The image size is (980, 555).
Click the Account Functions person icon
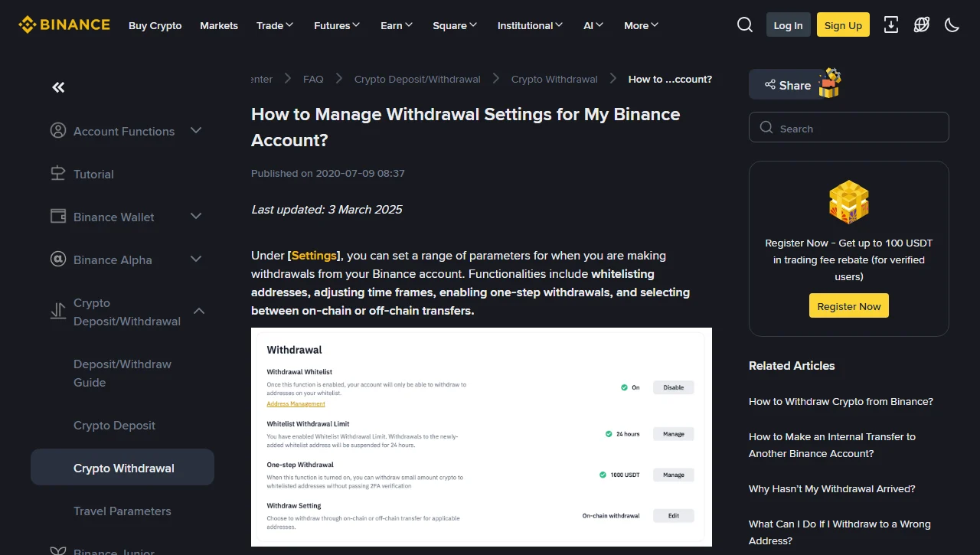pos(58,130)
